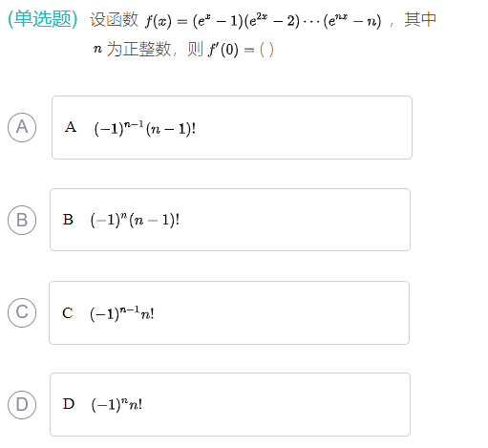Click answer formula (−1)^n(n−1)!
This screenshot has width=488, height=448.
[x=135, y=220]
